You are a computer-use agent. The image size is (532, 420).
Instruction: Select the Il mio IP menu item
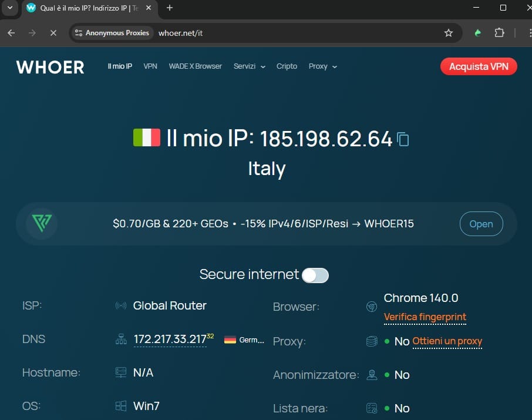[x=119, y=66]
